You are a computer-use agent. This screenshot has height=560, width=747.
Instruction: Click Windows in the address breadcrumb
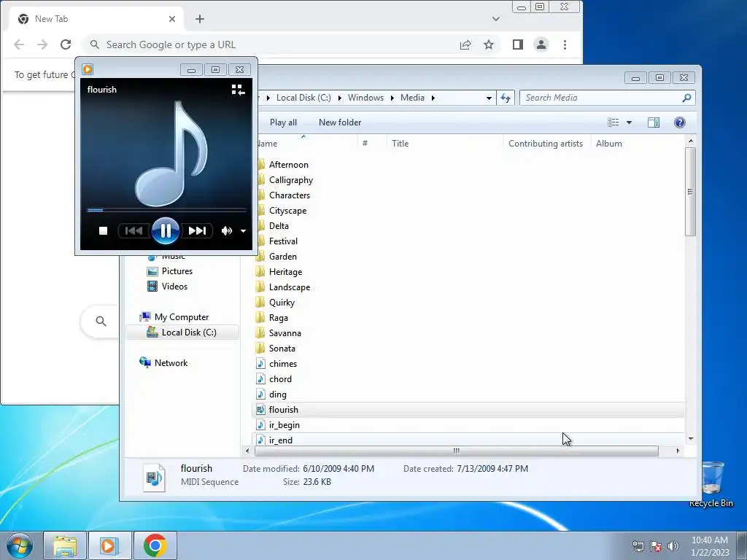[365, 98]
